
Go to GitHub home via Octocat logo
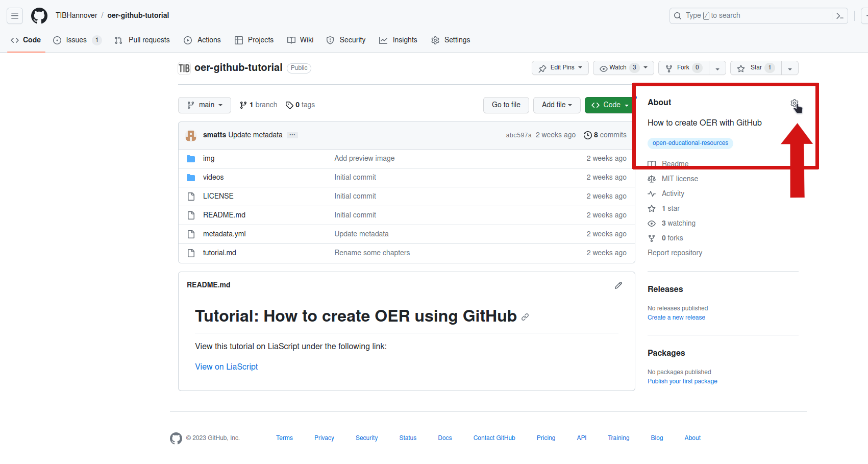(x=39, y=16)
